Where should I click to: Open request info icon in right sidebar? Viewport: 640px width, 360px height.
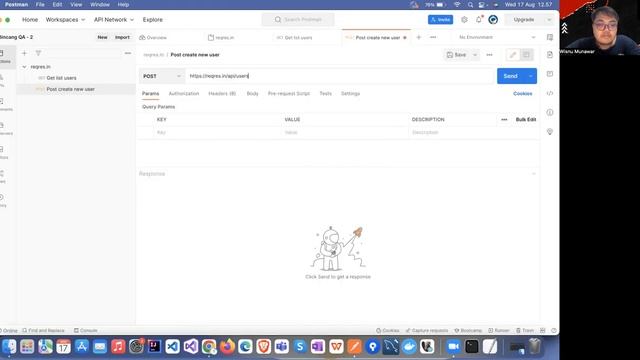(550, 112)
